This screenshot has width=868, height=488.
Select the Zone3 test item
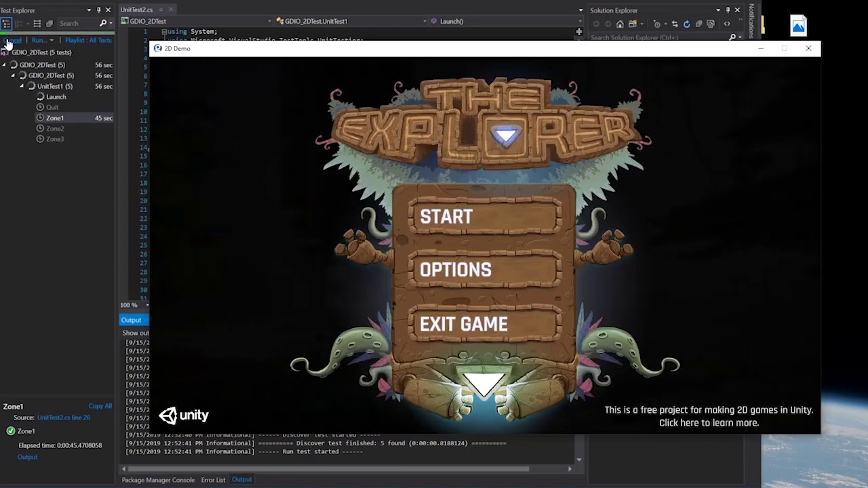(x=55, y=139)
